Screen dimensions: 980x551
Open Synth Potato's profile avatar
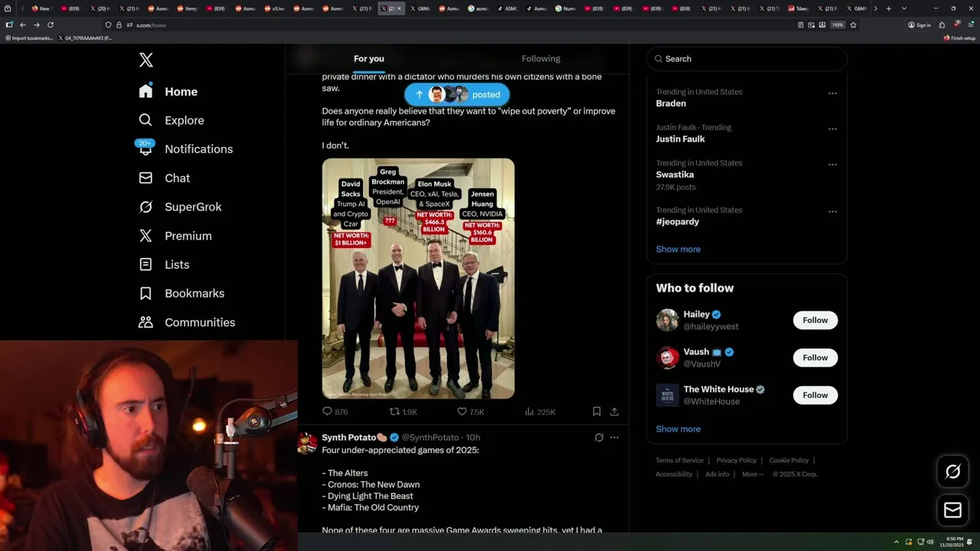tap(307, 443)
